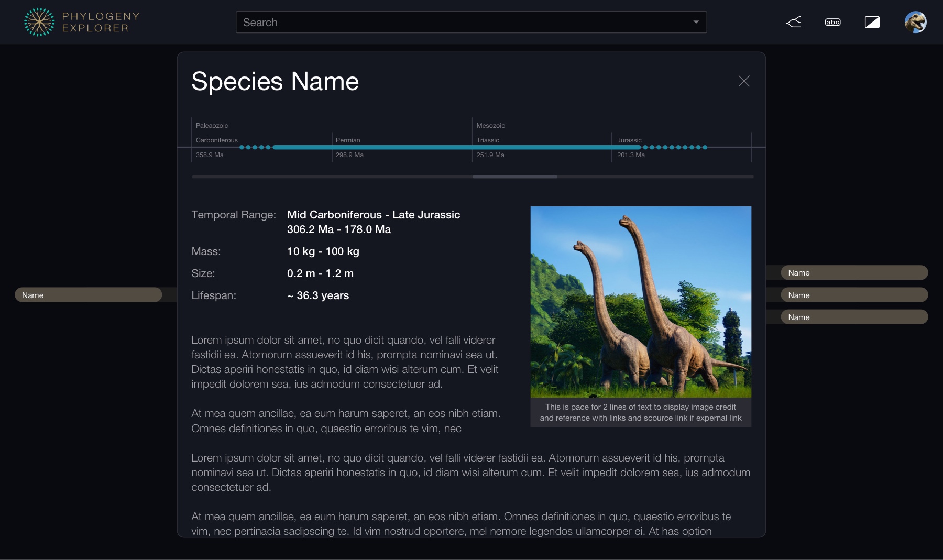This screenshot has height=560, width=943.
Task: Open the user profile avatar
Action: pyautogui.click(x=915, y=22)
